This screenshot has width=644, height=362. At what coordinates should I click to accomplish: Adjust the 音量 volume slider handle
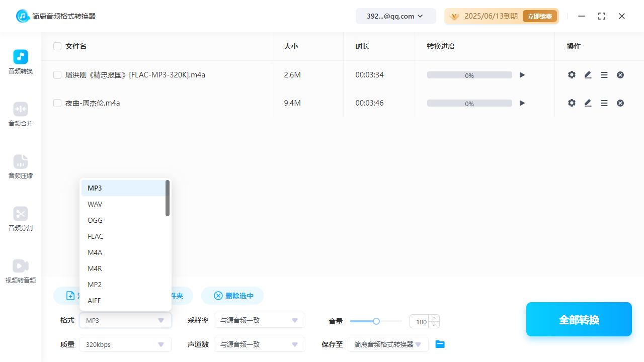pos(376,321)
